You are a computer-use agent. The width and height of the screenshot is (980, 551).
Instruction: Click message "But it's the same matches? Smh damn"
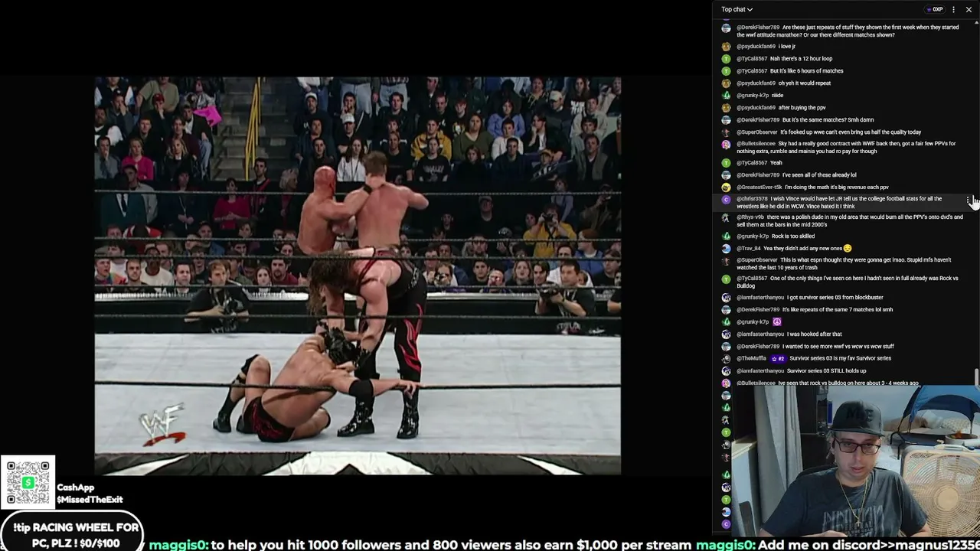[x=828, y=120]
